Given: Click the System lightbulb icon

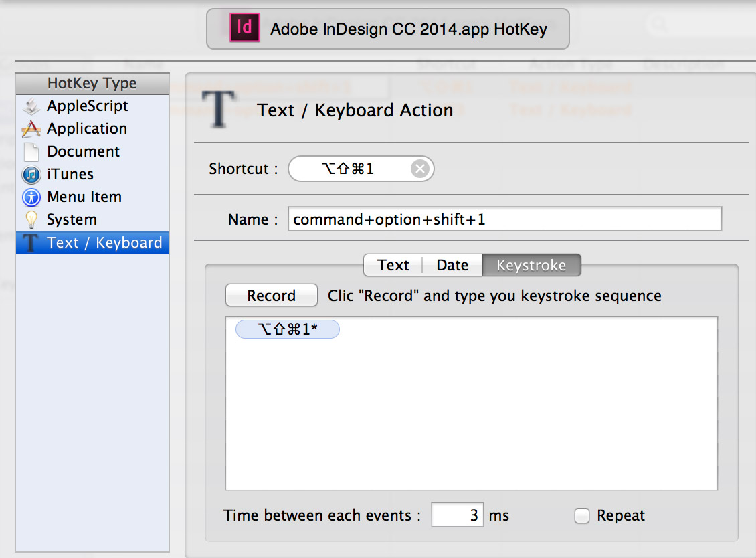Looking at the screenshot, I should pyautogui.click(x=31, y=220).
